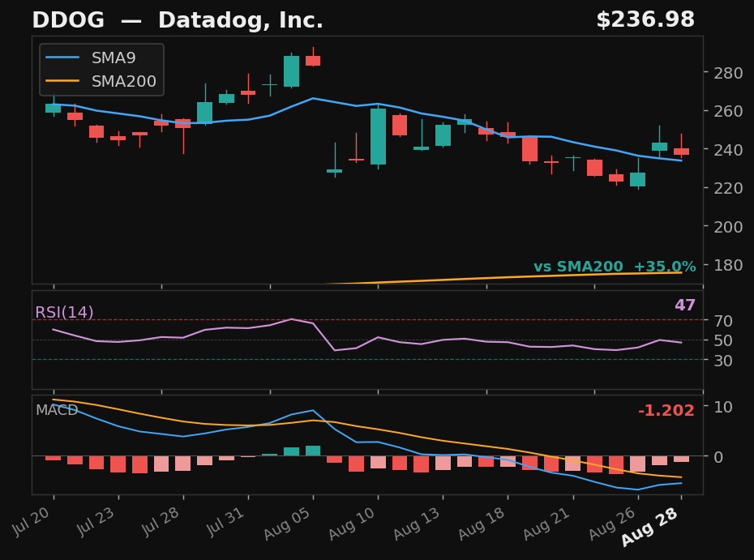Click the 260 price axis label
Screen dimensions: 754x560
(x=728, y=111)
